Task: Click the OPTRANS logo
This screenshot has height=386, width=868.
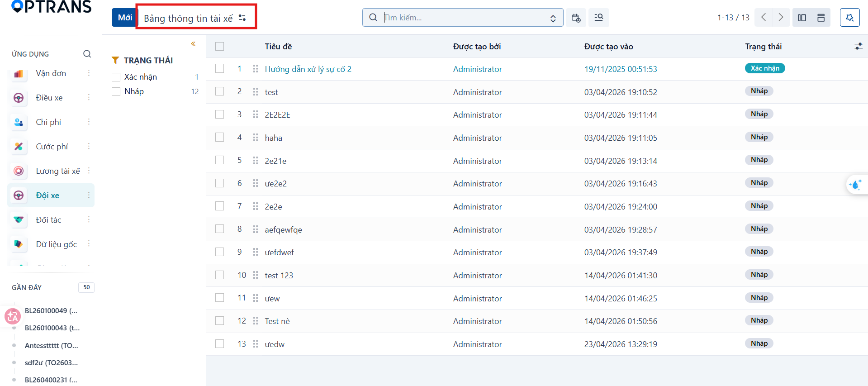Action: point(51,6)
